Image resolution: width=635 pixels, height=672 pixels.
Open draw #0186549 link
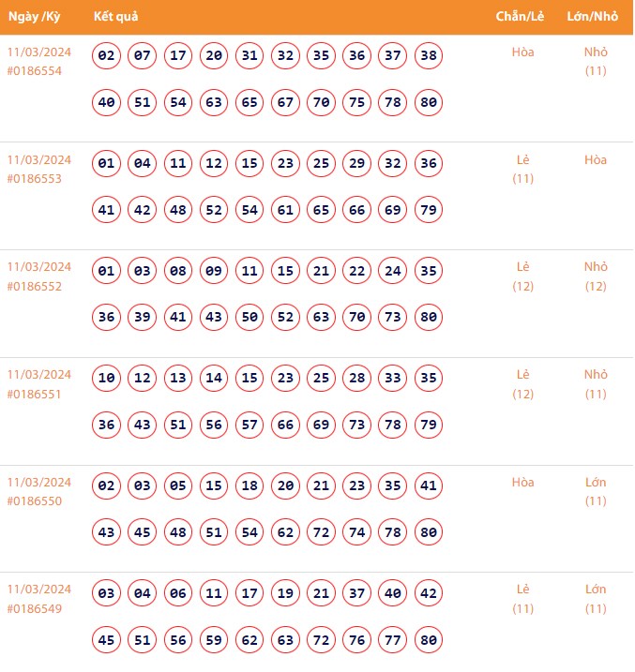[x=34, y=608]
